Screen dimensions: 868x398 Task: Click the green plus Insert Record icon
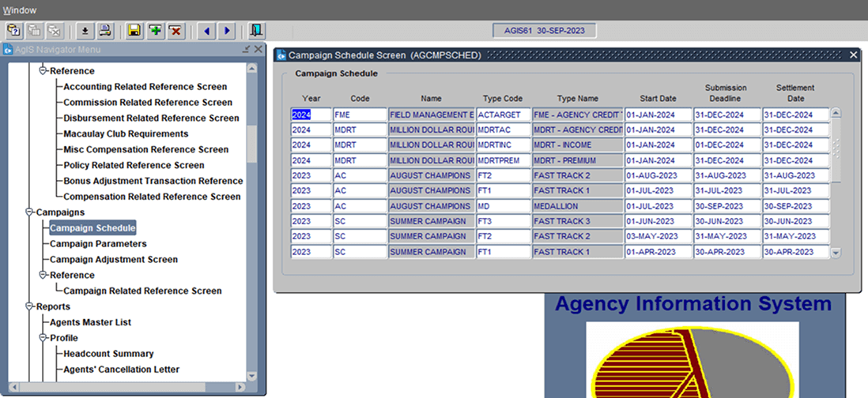pos(155,31)
